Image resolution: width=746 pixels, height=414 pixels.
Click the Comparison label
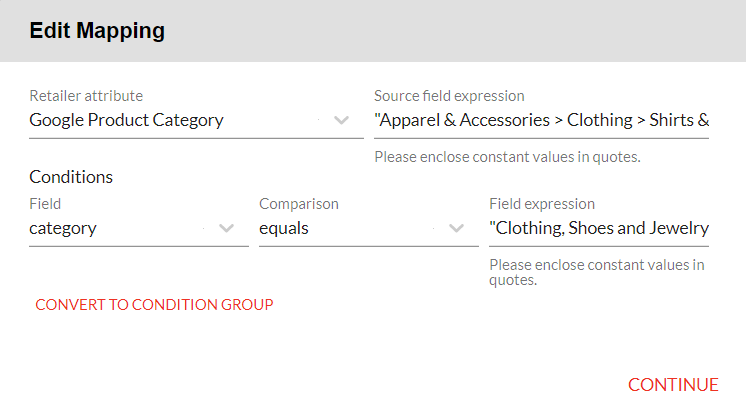coord(299,204)
